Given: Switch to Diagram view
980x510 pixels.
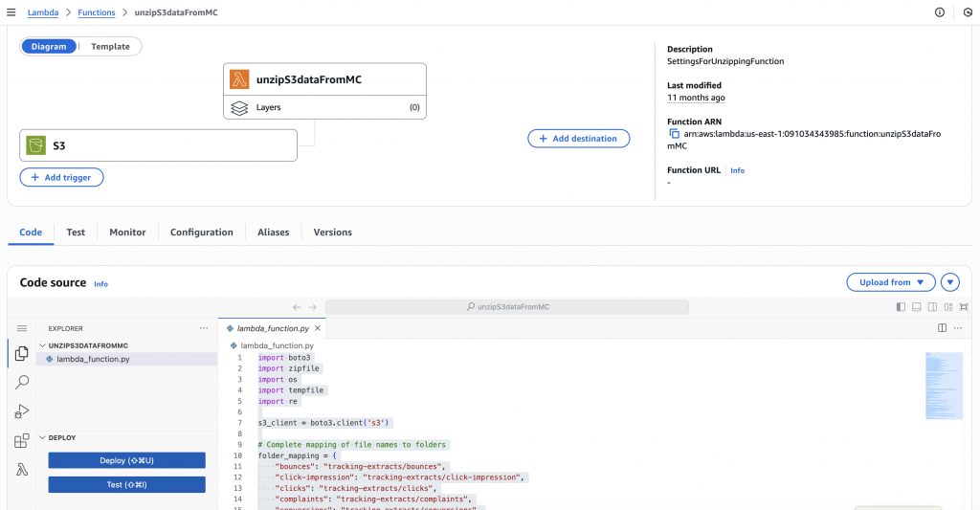Looking at the screenshot, I should [49, 46].
